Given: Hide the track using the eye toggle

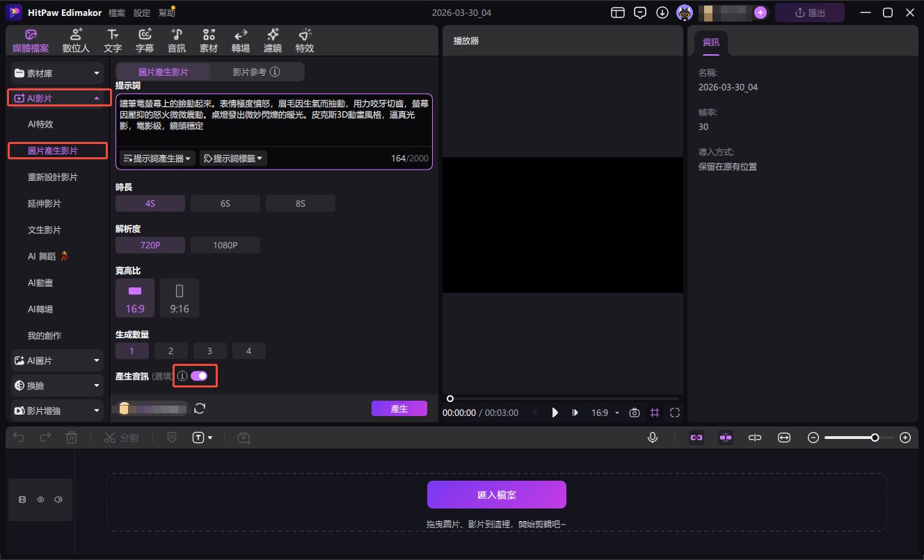Looking at the screenshot, I should coord(41,499).
